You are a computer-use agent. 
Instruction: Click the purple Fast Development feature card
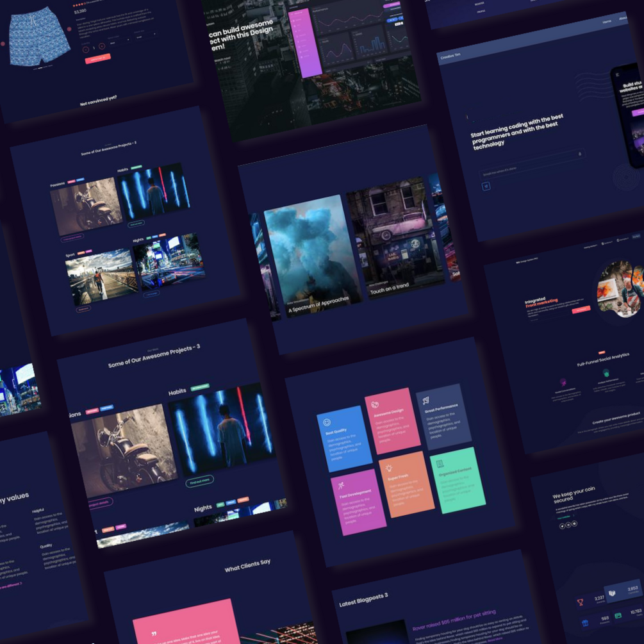(x=358, y=502)
